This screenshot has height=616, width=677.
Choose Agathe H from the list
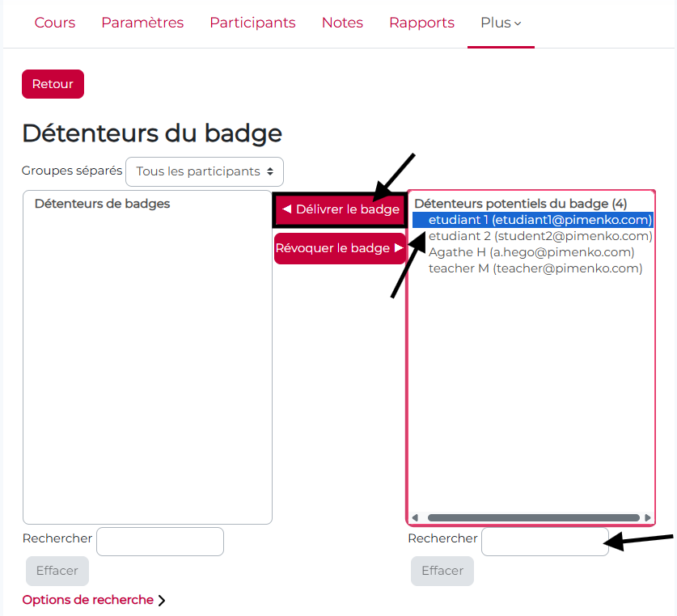click(531, 252)
